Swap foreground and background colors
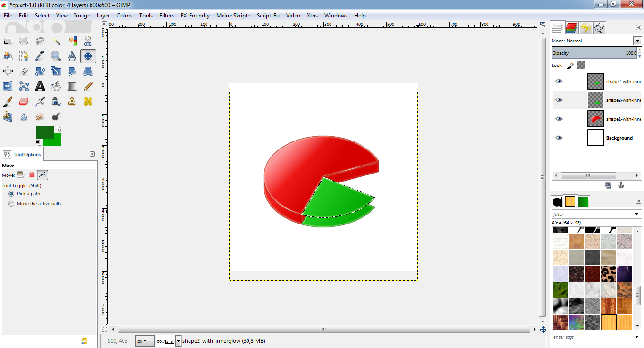 pyautogui.click(x=58, y=129)
